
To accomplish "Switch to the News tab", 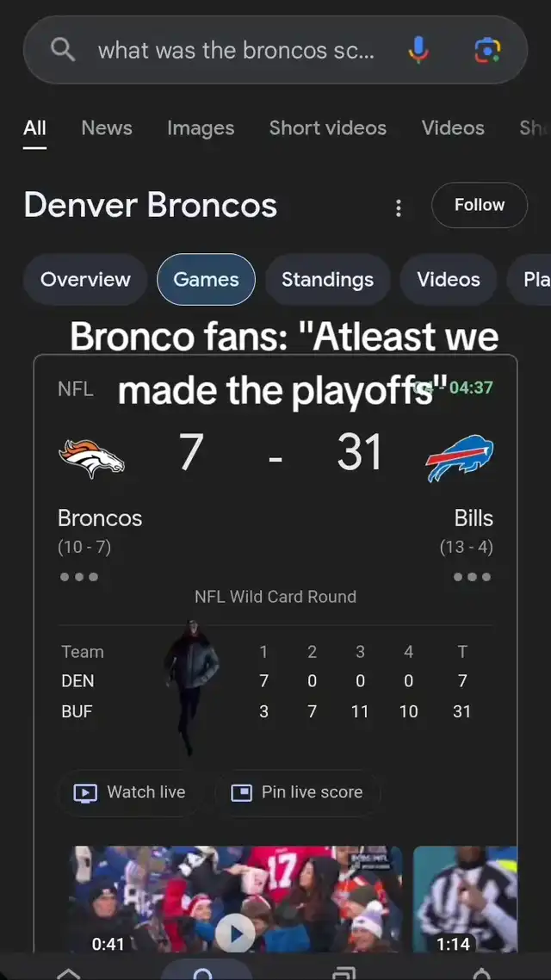I will pyautogui.click(x=107, y=128).
